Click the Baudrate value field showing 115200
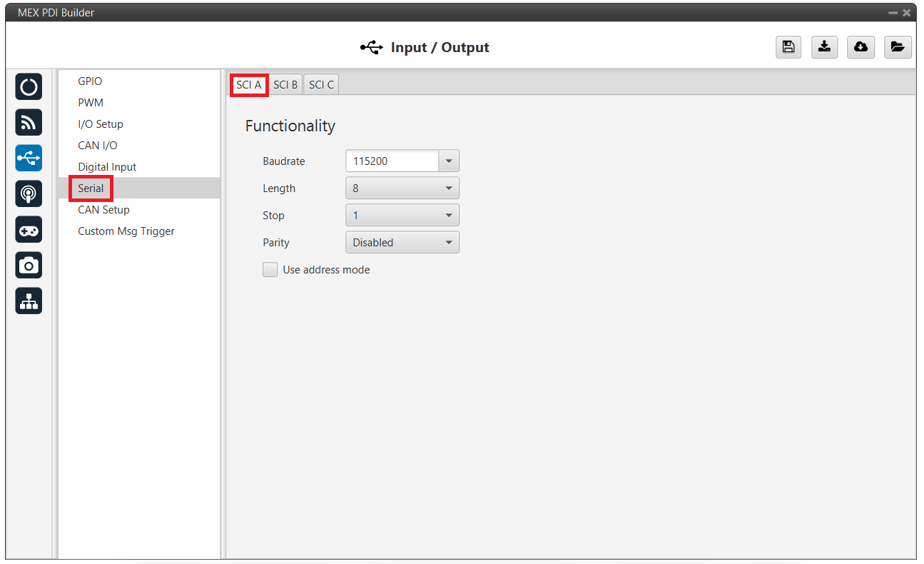 [391, 161]
